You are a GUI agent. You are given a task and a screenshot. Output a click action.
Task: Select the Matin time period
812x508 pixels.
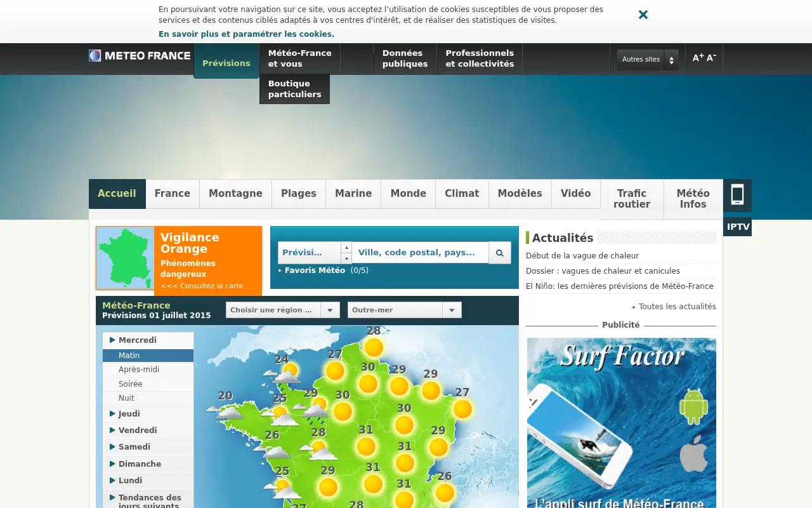pos(148,356)
